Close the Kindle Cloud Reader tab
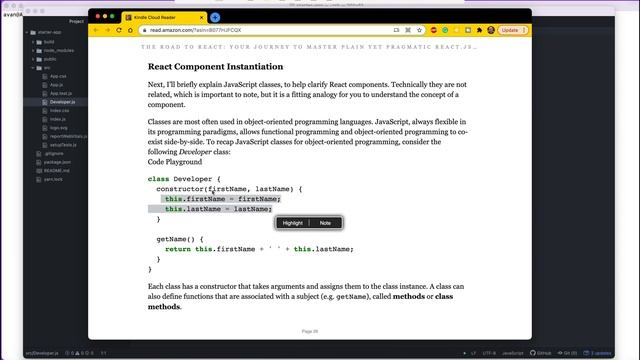 (x=201, y=18)
